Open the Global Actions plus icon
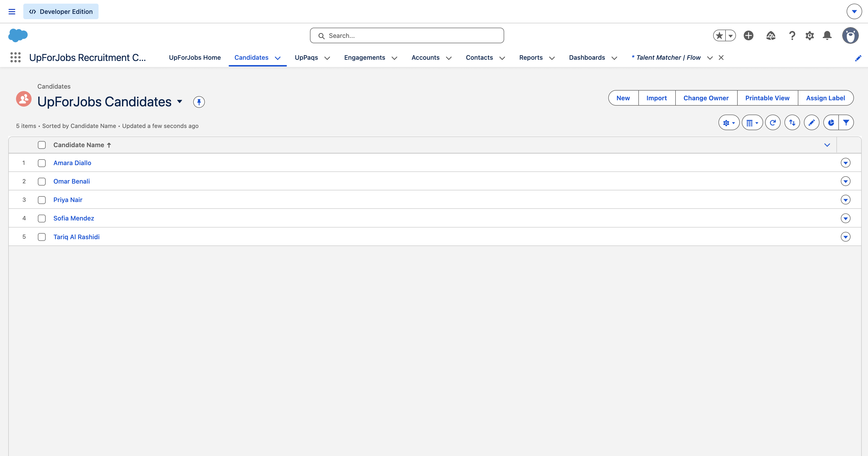This screenshot has height=456, width=868. coord(749,35)
